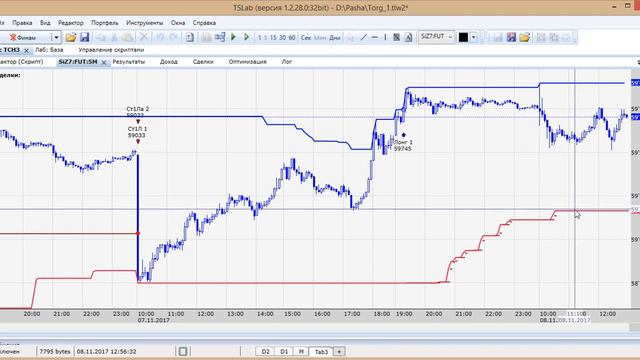Image resolution: width=640 pixels, height=360 pixels.
Task: Switch to Лаб: База tab
Action: [49, 50]
